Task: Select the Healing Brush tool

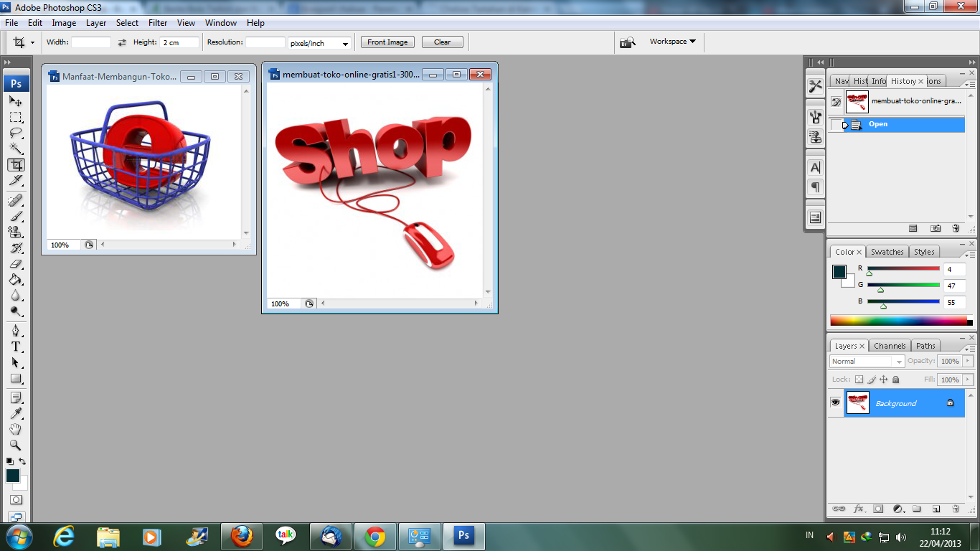Action: (x=15, y=200)
